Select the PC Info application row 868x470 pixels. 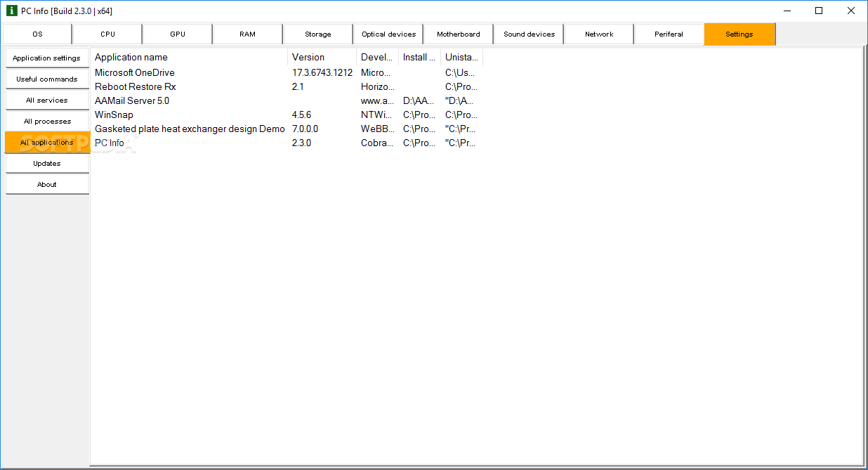(287, 143)
